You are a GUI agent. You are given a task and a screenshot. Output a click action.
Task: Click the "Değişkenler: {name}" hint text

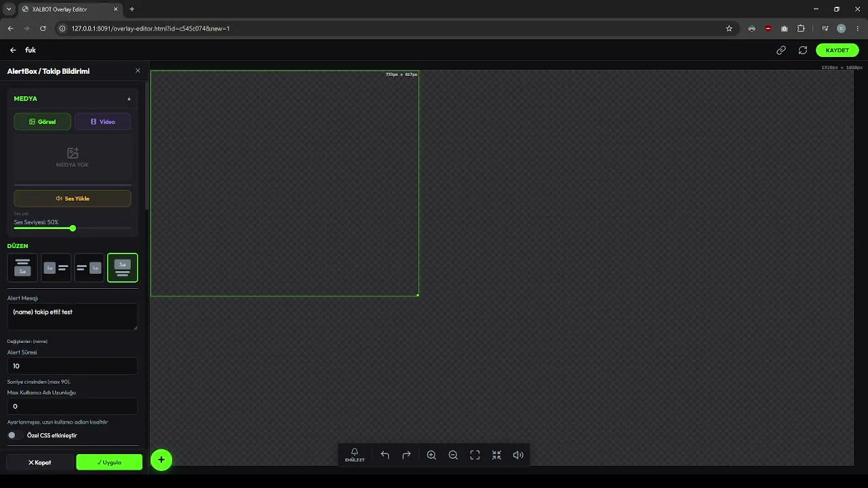click(27, 342)
